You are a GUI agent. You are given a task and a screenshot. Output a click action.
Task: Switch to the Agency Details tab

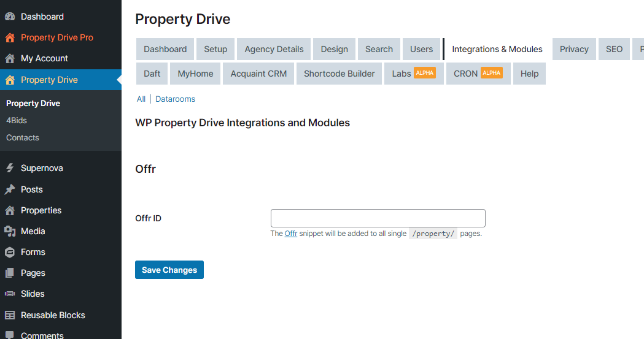(x=274, y=49)
